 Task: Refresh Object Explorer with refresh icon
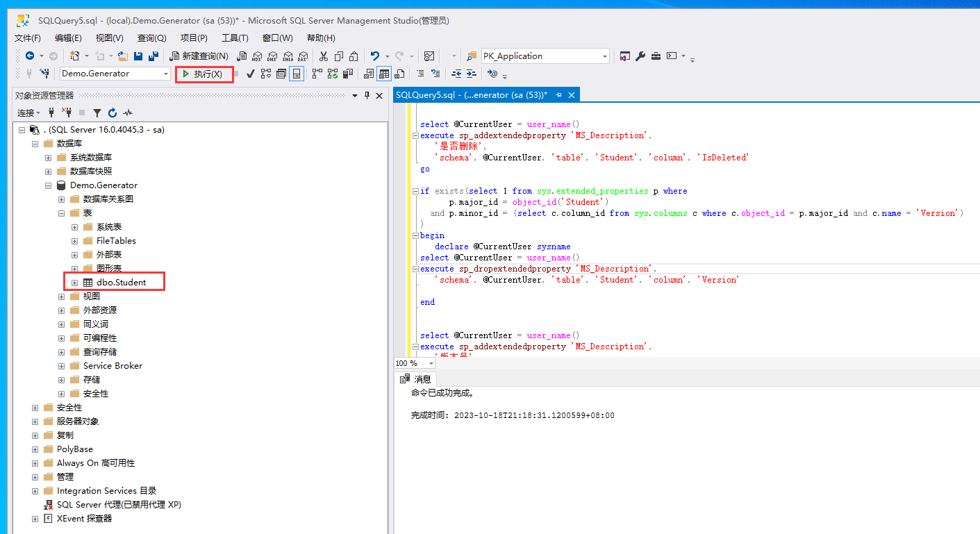[x=113, y=112]
